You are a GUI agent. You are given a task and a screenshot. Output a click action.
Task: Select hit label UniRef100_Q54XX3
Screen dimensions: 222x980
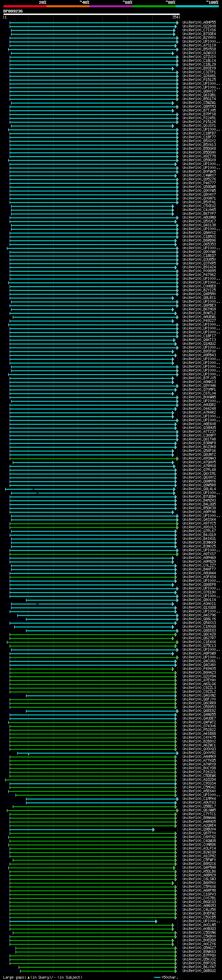click(199, 623)
